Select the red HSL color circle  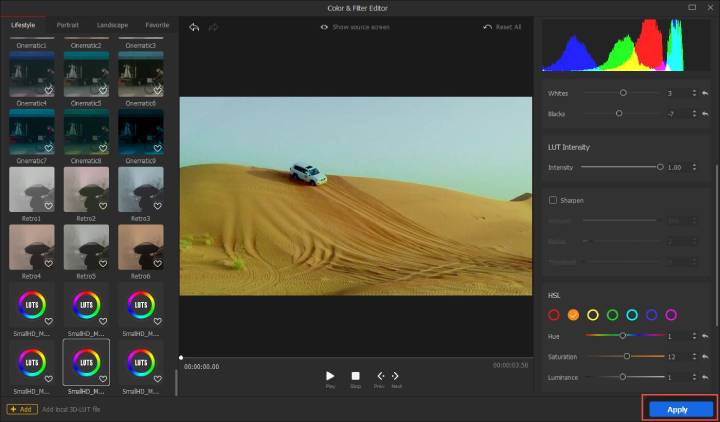[554, 315]
